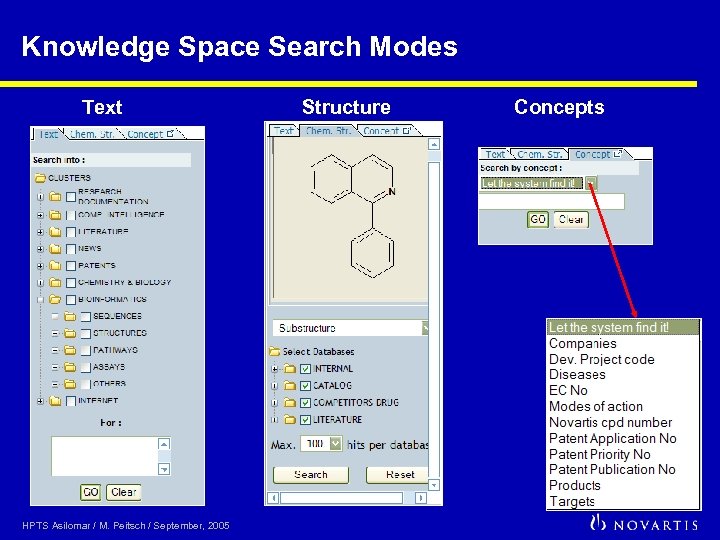Viewport: 720px width, 540px height.
Task: Click GO button in Concepts panel
Action: click(x=538, y=219)
